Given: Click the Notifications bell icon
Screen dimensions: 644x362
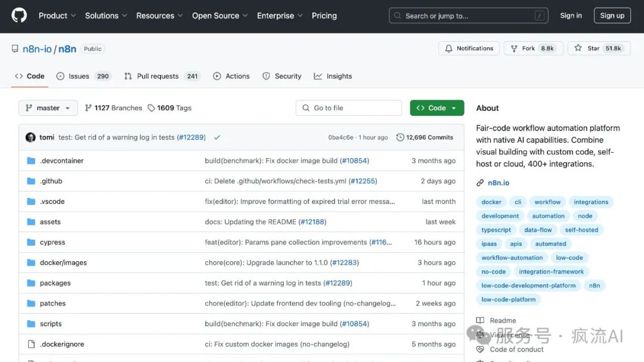Looking at the screenshot, I should click(x=448, y=48).
